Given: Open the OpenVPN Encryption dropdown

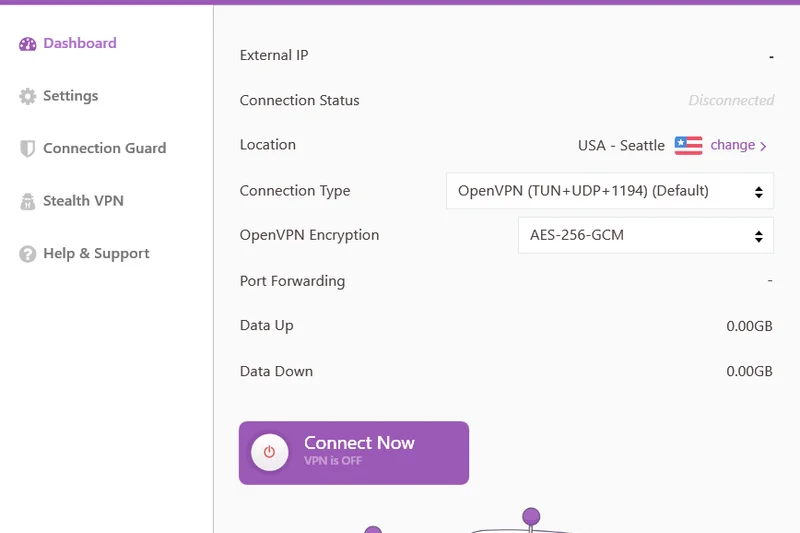Looking at the screenshot, I should [x=645, y=236].
